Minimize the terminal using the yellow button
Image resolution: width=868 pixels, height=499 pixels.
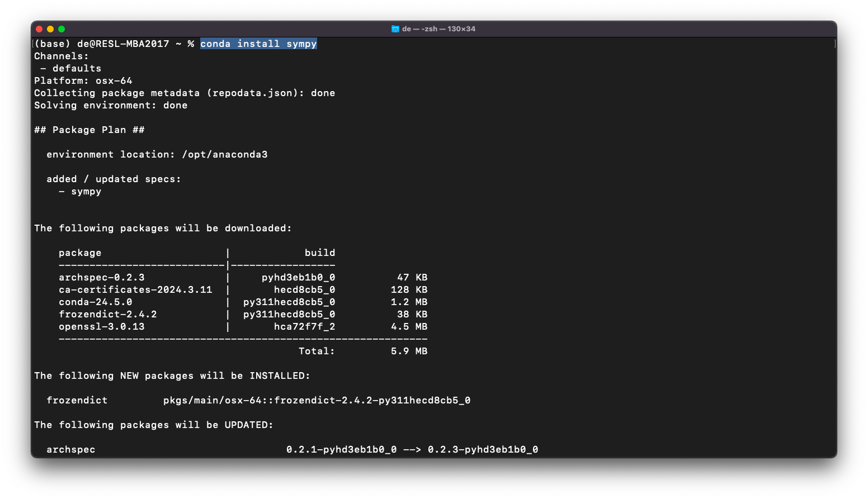coord(50,29)
